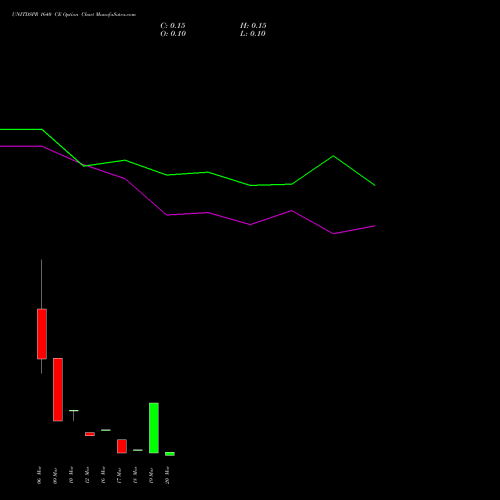The height and width of the screenshot is (500, 500).
Task: Click the small red candle above 12 Mar
Action: click(90, 434)
